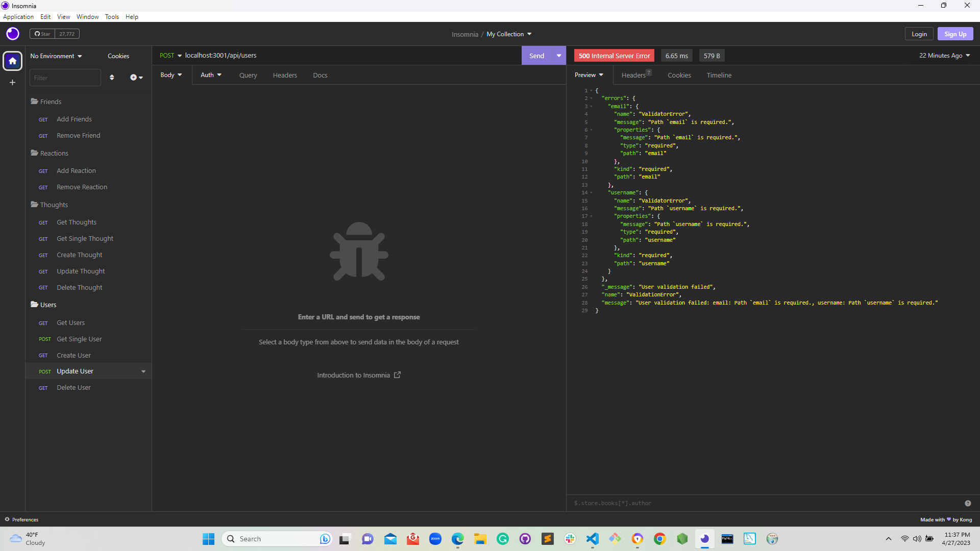
Task: Collapse the Friends folder
Action: 50,102
